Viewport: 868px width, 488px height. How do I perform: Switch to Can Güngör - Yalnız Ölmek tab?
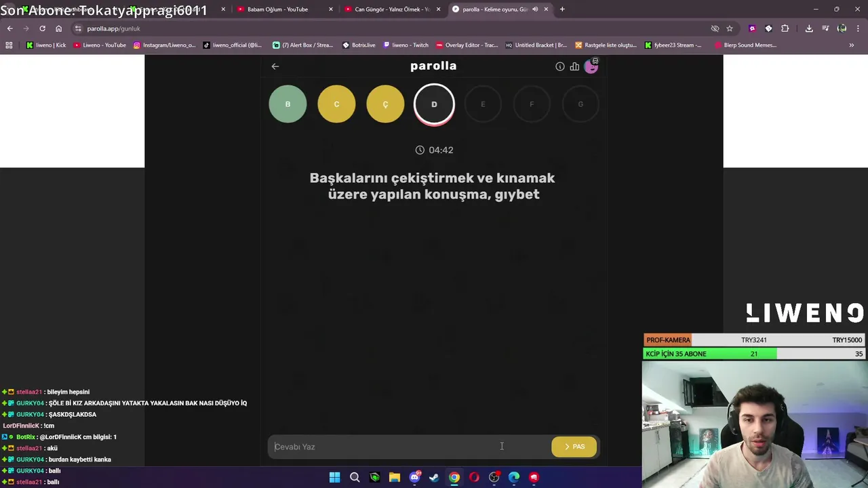[x=392, y=9]
